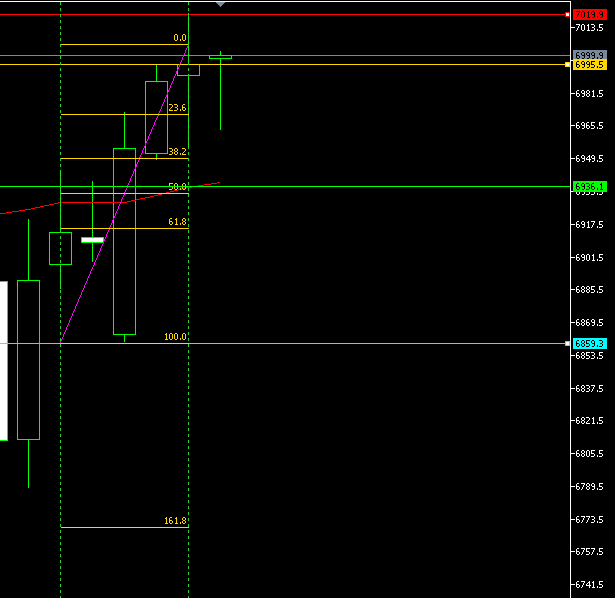Click the yellow horizontal line's end handle
Screen dimensions: 615x598
click(567, 64)
